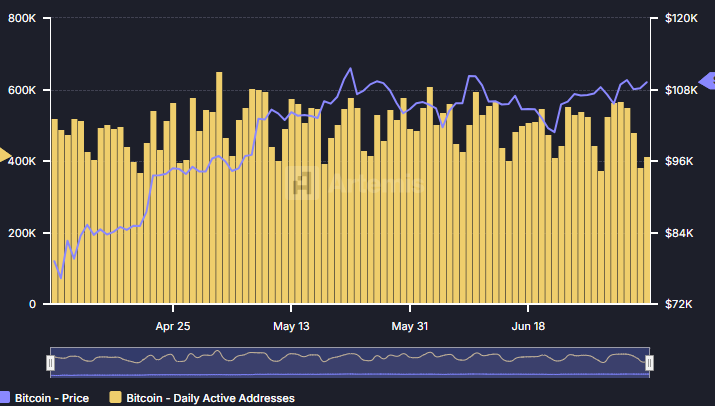The width and height of the screenshot is (715, 406).
Task: Click the 0 left axis label
Action: pos(32,304)
